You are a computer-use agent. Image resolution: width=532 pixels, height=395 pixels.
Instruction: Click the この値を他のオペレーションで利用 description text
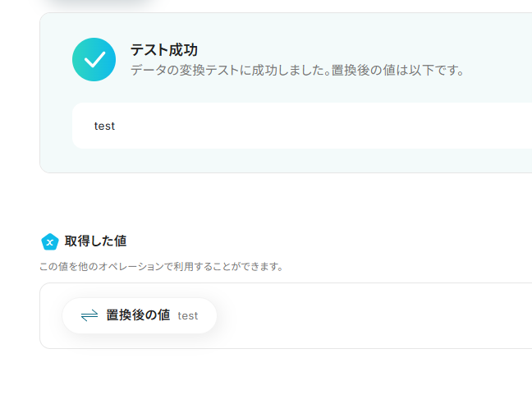(161, 267)
